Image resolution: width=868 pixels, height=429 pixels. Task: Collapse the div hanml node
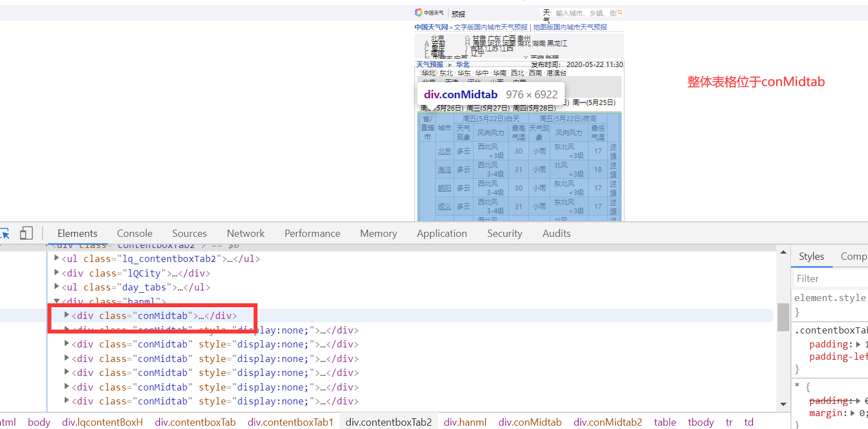click(x=58, y=301)
